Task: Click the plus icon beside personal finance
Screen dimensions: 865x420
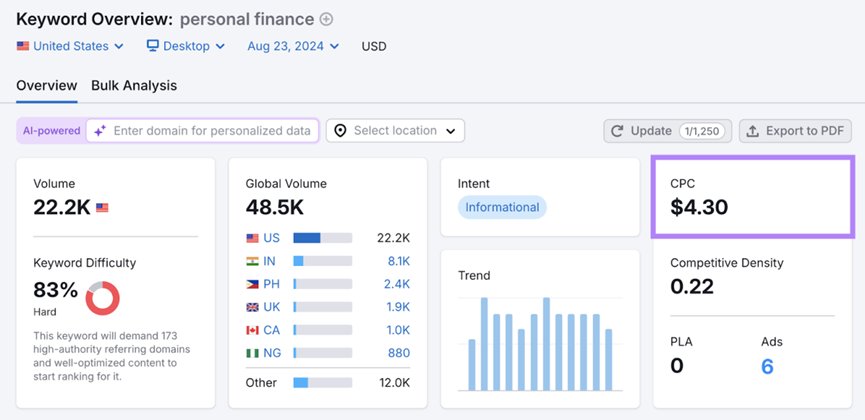Action: pyautogui.click(x=326, y=19)
